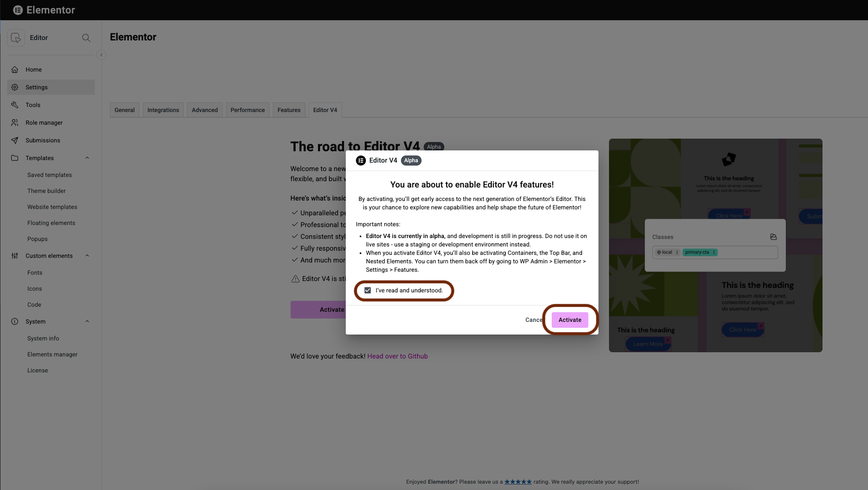Collapse the System section chevron
Image resolution: width=868 pixels, height=490 pixels.
coord(87,321)
